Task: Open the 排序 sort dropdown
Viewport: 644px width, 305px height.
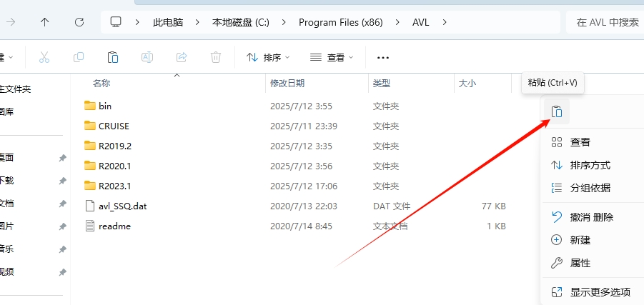Action: click(268, 57)
